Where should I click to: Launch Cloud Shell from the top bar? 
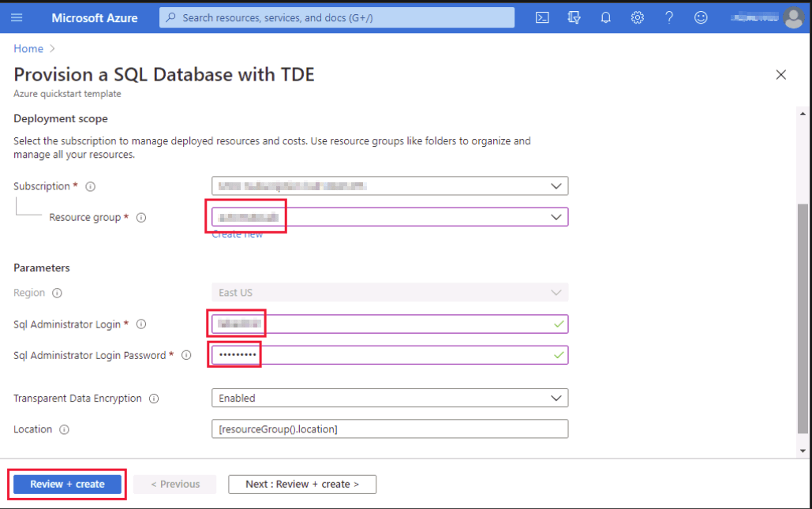tap(542, 17)
